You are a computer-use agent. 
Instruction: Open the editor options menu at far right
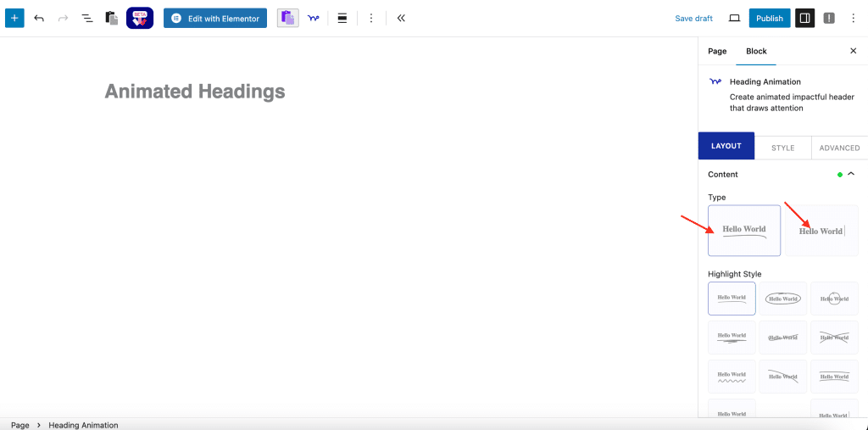point(853,19)
